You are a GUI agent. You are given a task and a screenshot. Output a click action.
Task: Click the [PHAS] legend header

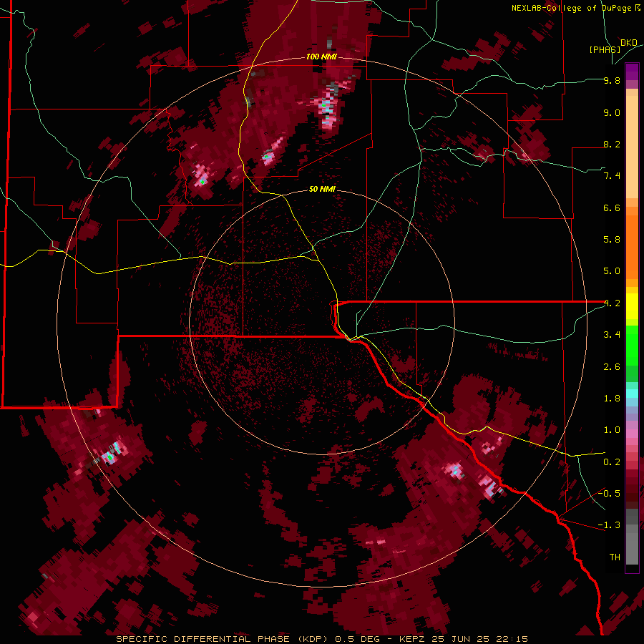click(x=605, y=49)
